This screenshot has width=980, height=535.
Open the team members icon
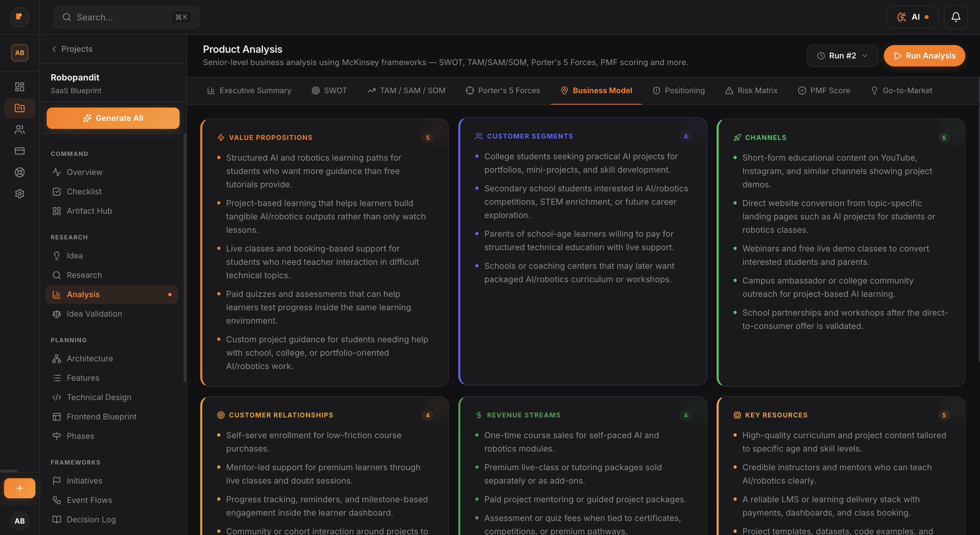click(19, 130)
